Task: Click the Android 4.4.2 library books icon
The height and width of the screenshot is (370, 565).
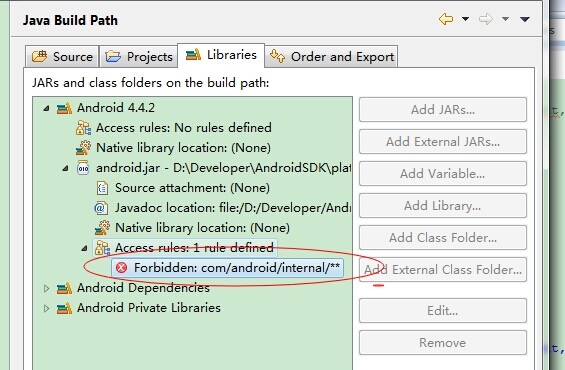Action: pyautogui.click(x=64, y=108)
